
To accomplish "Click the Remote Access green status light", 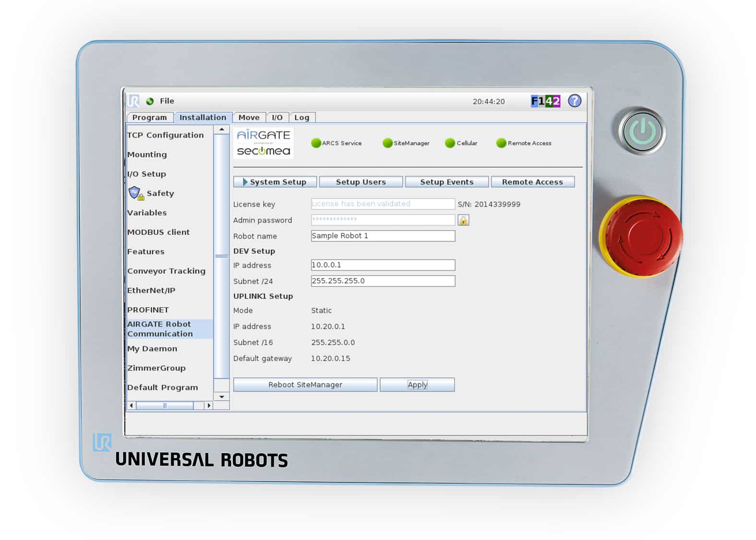I will pyautogui.click(x=501, y=143).
